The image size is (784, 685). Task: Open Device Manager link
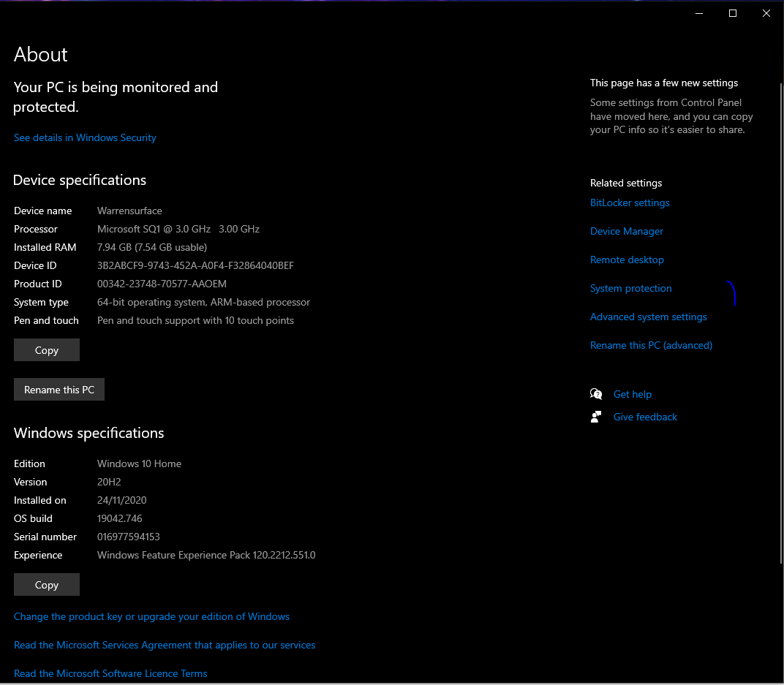(x=627, y=231)
